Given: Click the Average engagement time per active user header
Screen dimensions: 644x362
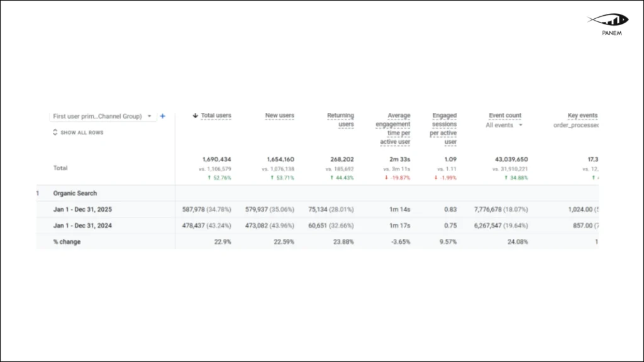Looking at the screenshot, I should (x=393, y=128).
